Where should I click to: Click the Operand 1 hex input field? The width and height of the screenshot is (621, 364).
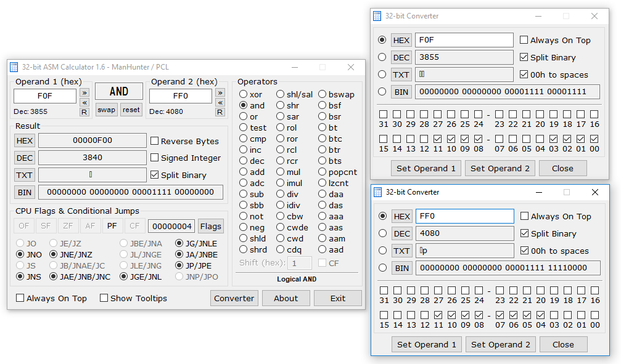pyautogui.click(x=45, y=96)
